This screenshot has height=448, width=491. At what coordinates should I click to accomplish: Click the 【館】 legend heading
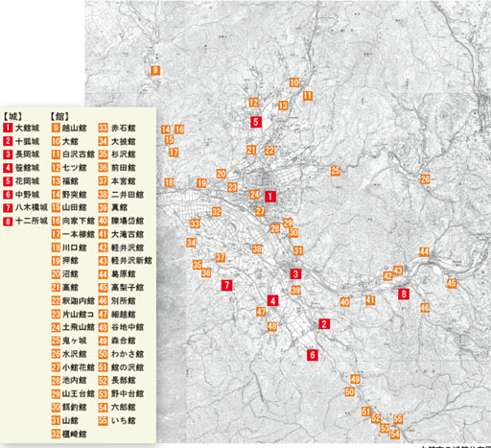[59, 116]
